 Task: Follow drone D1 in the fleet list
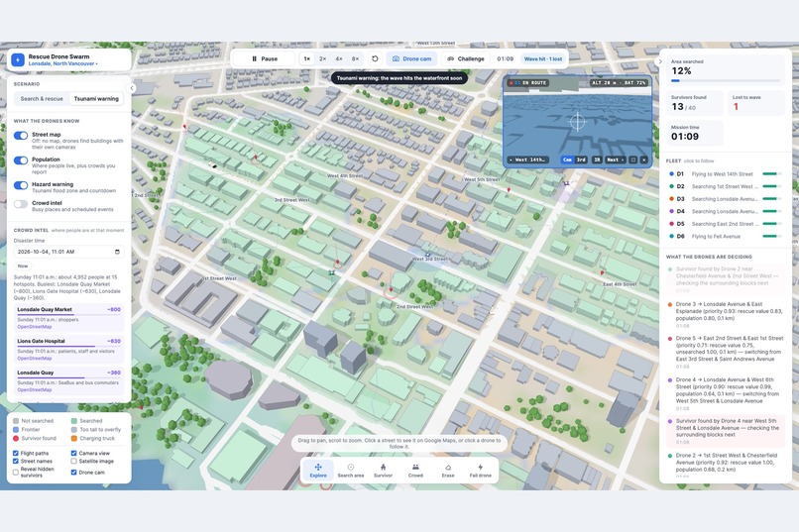tap(725, 174)
